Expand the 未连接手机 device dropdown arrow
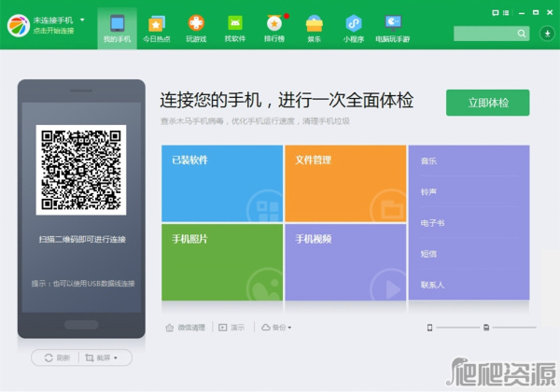Screen dimensions: 560x392 (82, 19)
